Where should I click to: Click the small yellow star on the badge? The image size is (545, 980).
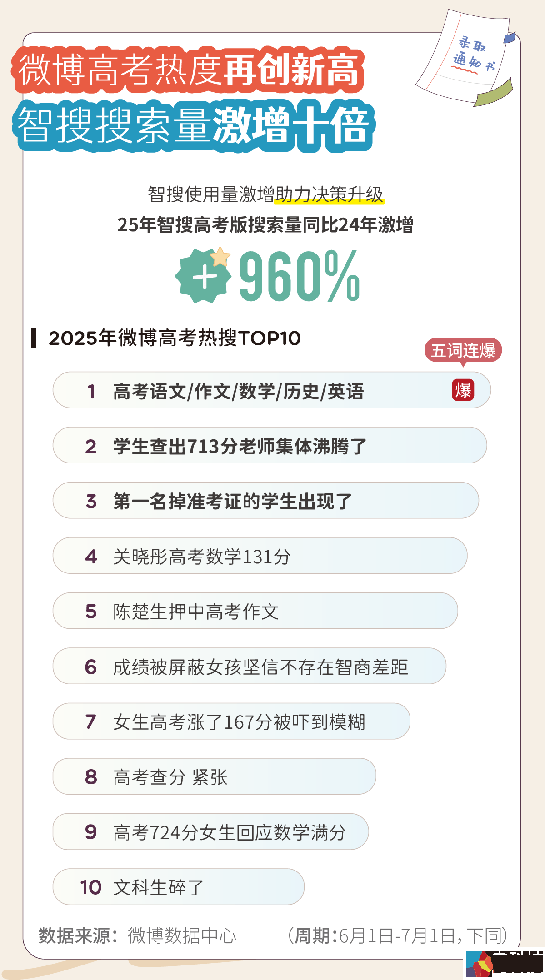[221, 257]
